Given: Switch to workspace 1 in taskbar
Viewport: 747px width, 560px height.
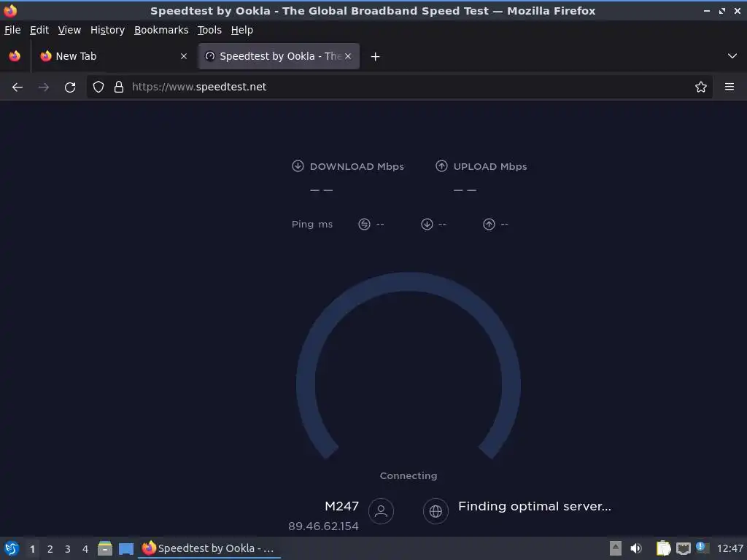Looking at the screenshot, I should point(32,549).
